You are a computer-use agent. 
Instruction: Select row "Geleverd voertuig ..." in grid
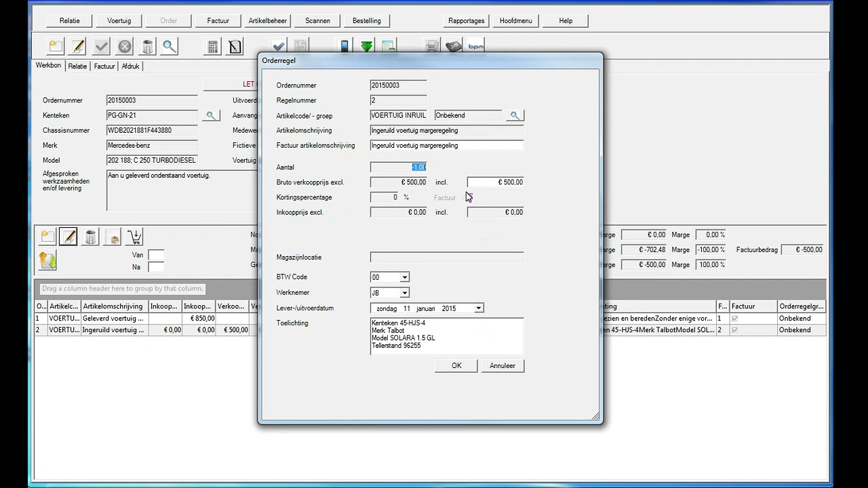pyautogui.click(x=431, y=319)
